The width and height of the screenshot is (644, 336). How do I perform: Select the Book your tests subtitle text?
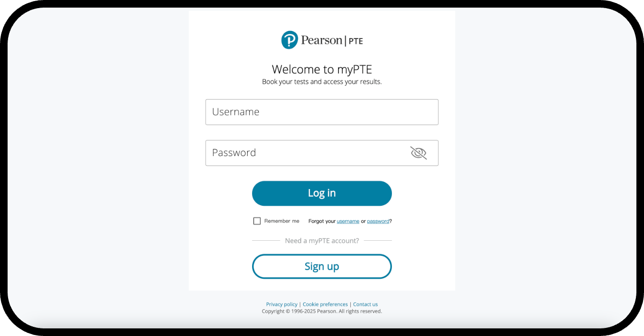click(321, 81)
